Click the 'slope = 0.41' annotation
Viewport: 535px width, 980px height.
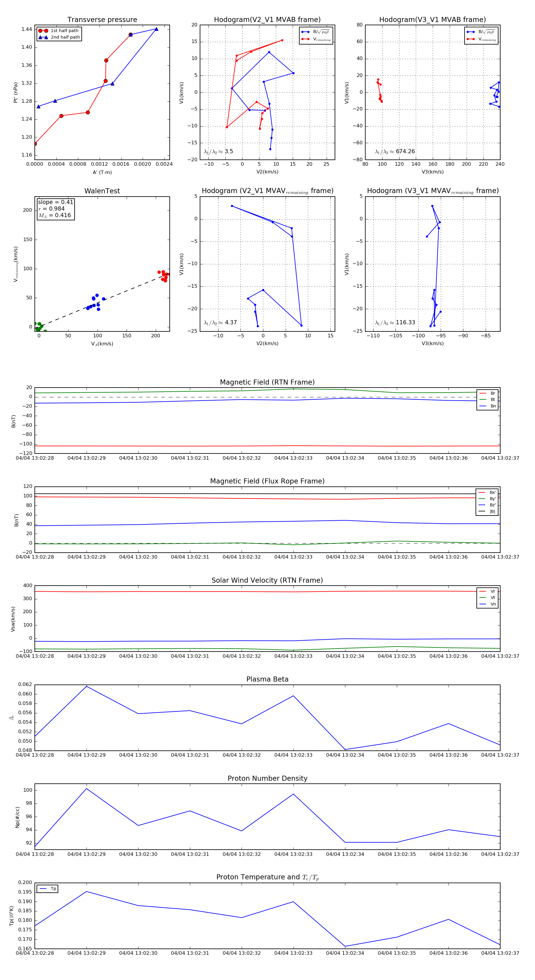coord(55,202)
